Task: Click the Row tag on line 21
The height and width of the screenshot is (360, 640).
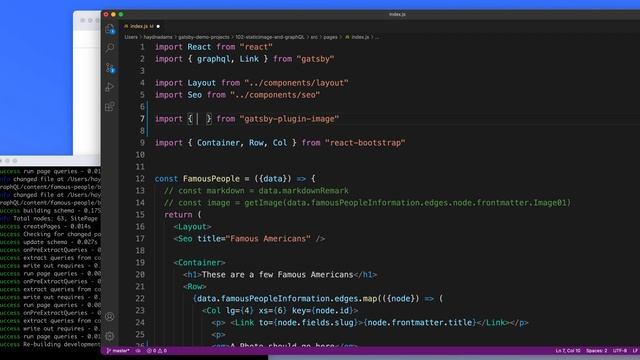Action: (195, 287)
